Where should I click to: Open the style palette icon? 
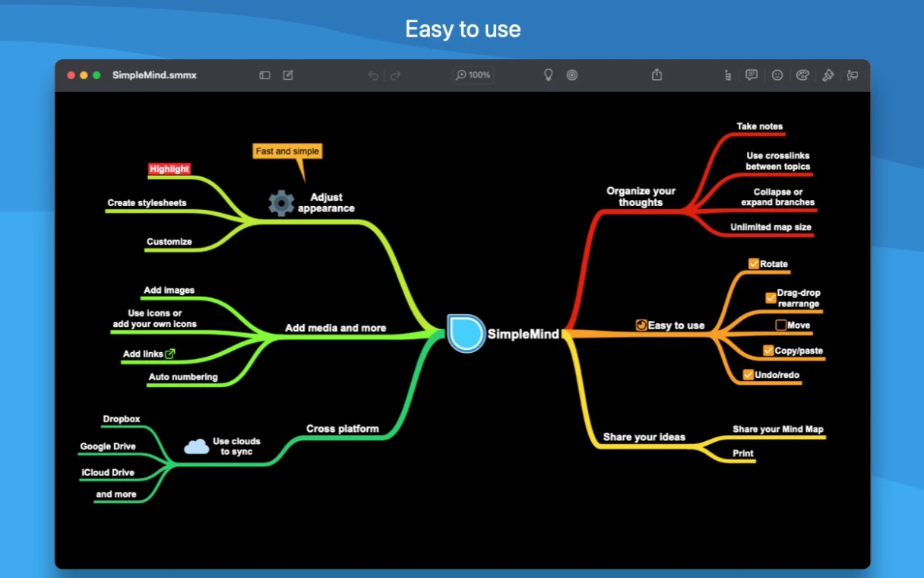point(802,75)
